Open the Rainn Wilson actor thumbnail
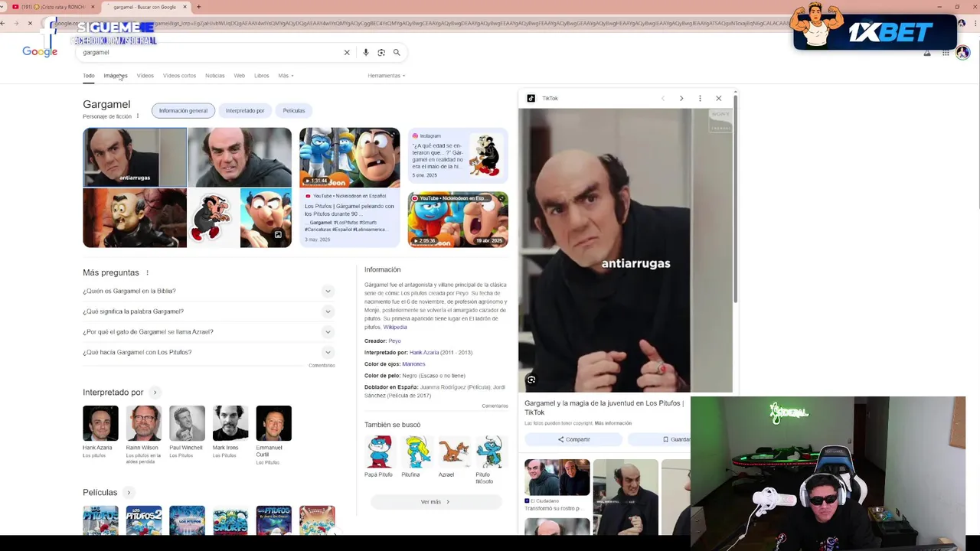This screenshot has width=980, height=551. [144, 423]
